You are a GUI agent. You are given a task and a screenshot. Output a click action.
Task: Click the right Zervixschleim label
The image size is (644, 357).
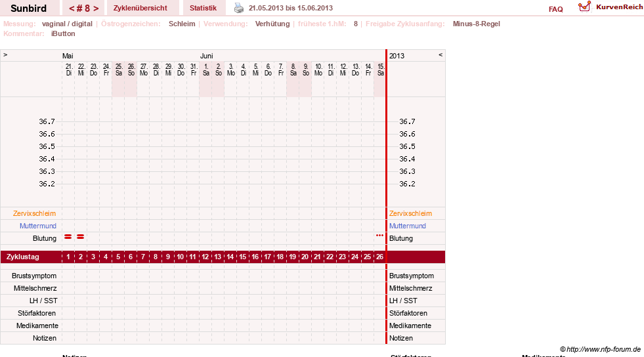pos(411,213)
